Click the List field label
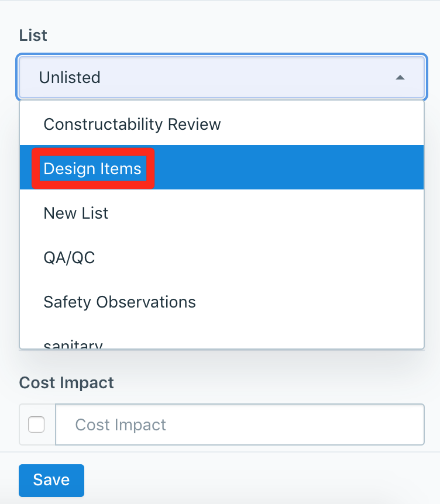 33,35
